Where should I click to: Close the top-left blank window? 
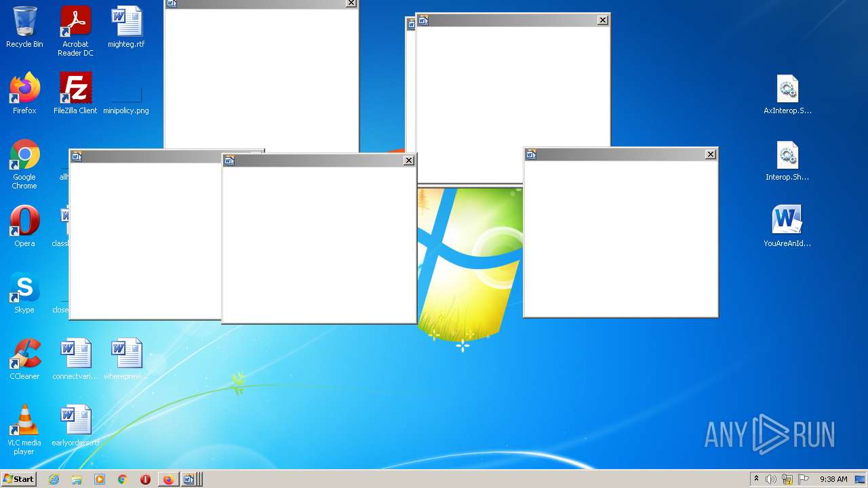[x=351, y=3]
